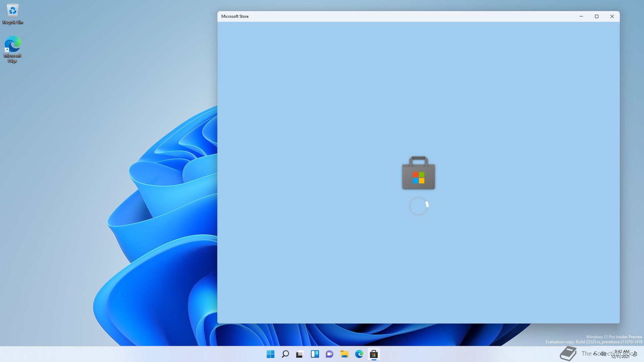Screen dimensions: 644x362
Task: Show hidden icons in the system tray
Action: coord(595,354)
